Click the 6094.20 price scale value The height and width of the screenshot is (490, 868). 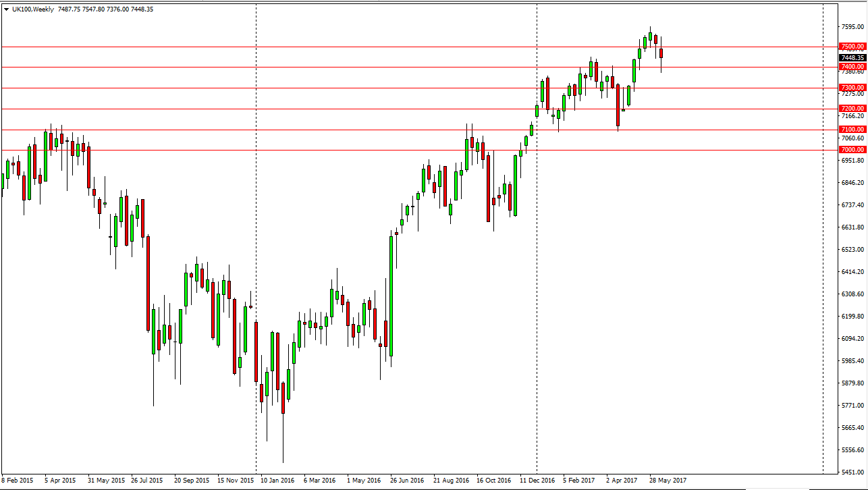click(x=853, y=338)
